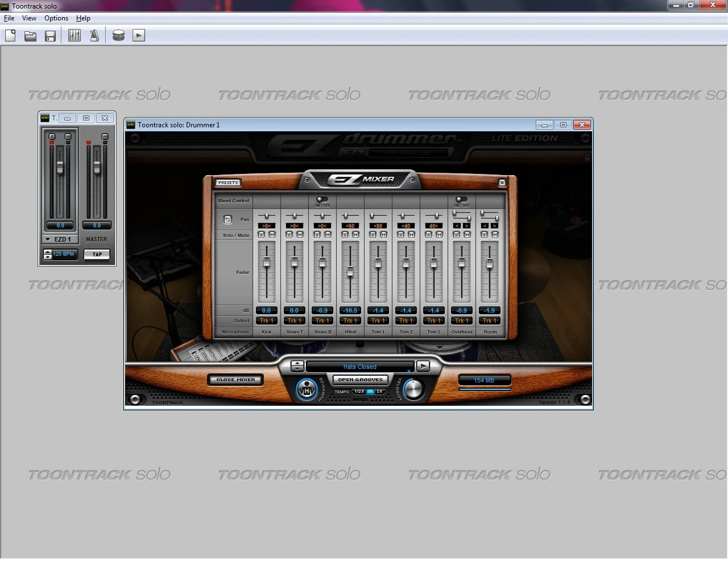Mute the EZD 1 strip in small mixer
The width and height of the screenshot is (728, 582).
coord(68,136)
